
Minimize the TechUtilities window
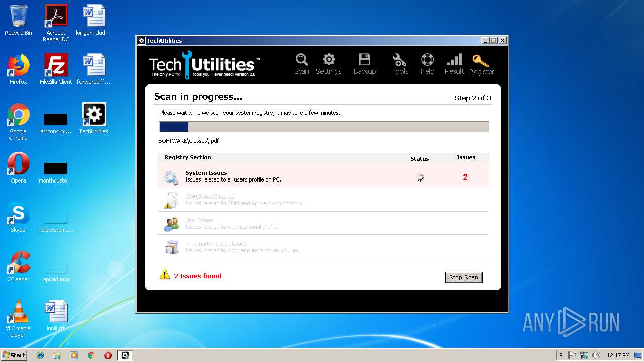coord(485,41)
